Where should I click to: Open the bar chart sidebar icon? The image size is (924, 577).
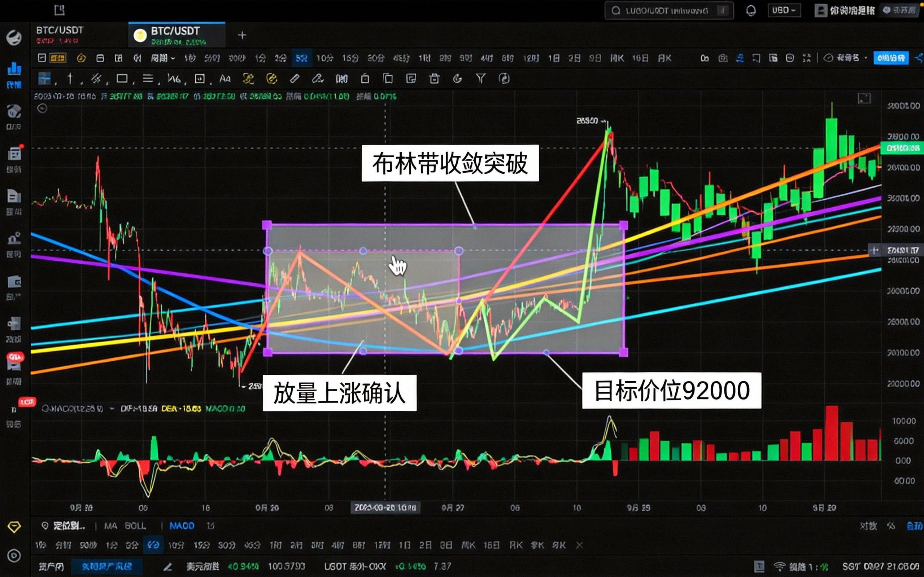click(x=14, y=69)
